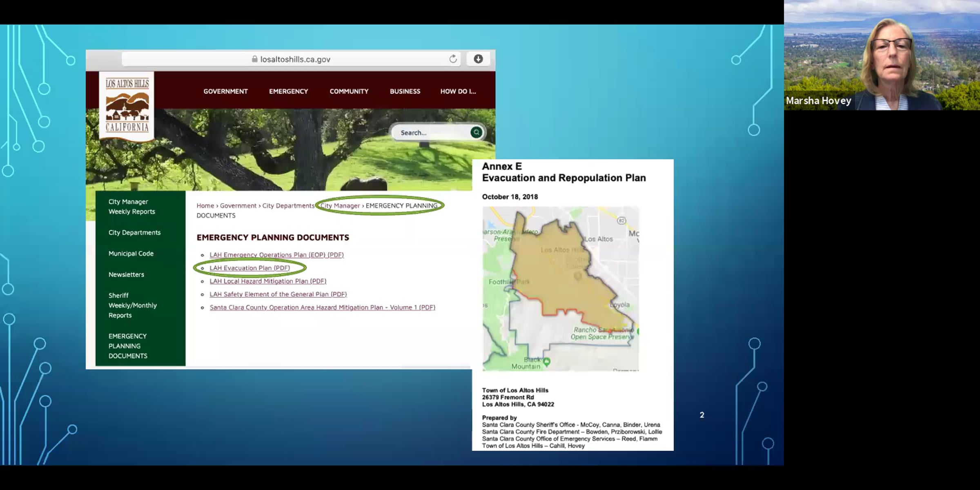Open LAH Emergency Operations Plan PDF
The image size is (980, 490).
276,255
